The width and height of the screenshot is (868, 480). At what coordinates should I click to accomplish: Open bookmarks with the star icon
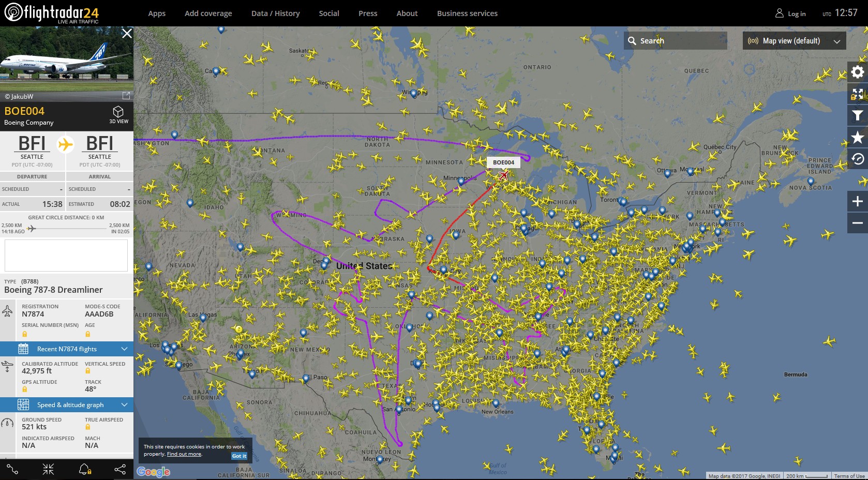click(x=857, y=137)
